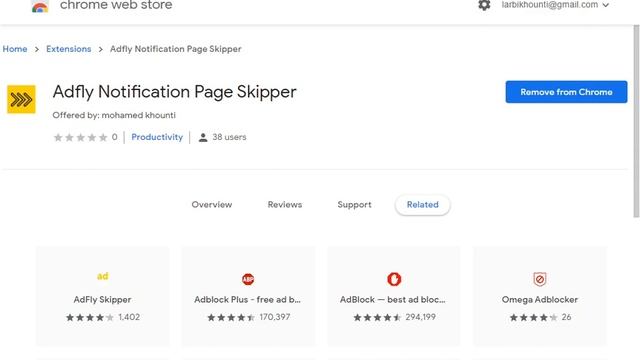Open the settings gear icon
Image resolution: width=640 pixels, height=360 pixels.
pos(484,5)
